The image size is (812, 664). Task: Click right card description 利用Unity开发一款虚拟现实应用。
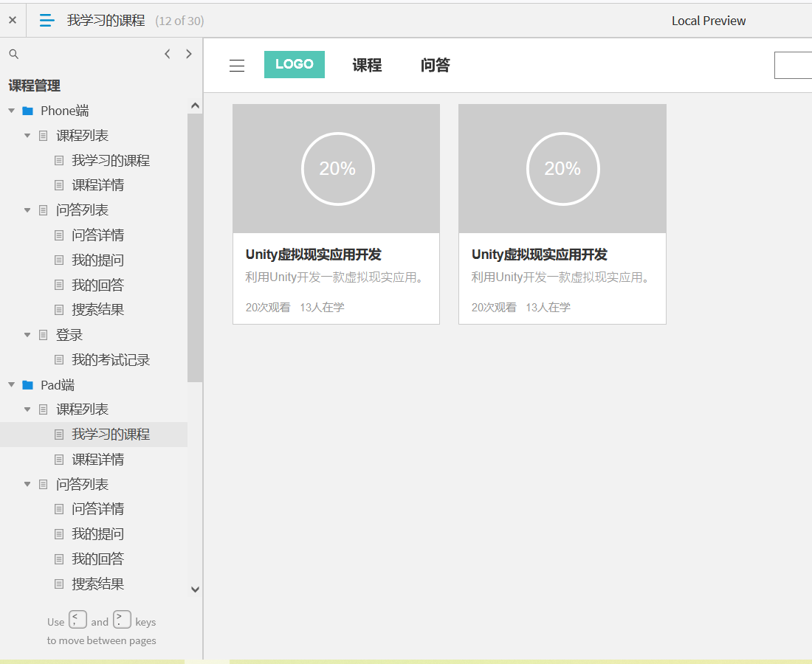coord(561,277)
